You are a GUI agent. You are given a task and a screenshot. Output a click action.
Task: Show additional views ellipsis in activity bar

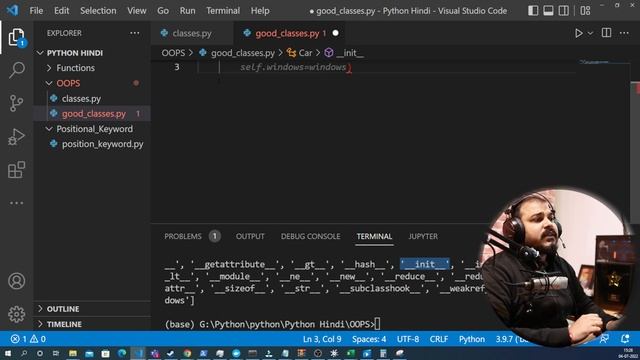coord(16,203)
